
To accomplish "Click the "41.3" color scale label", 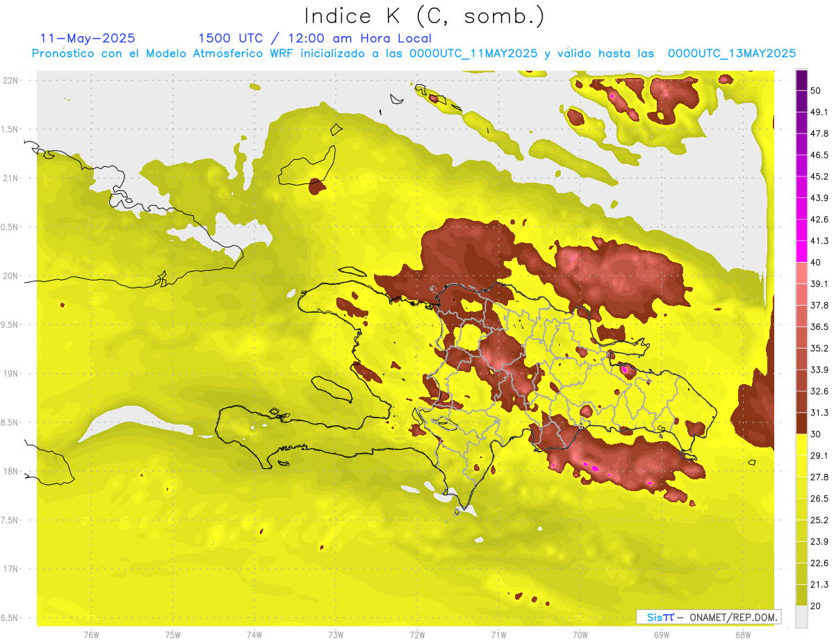I will [819, 241].
